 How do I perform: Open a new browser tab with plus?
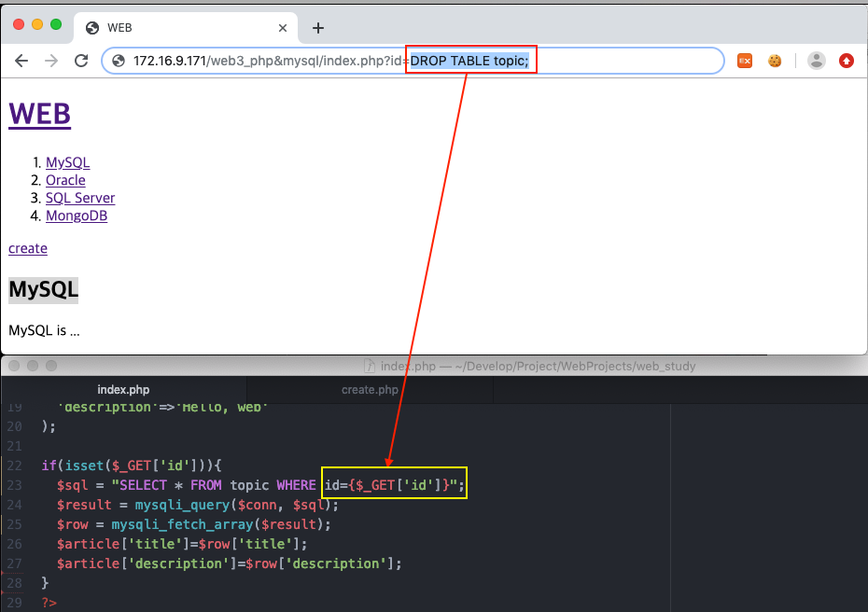pyautogui.click(x=317, y=28)
